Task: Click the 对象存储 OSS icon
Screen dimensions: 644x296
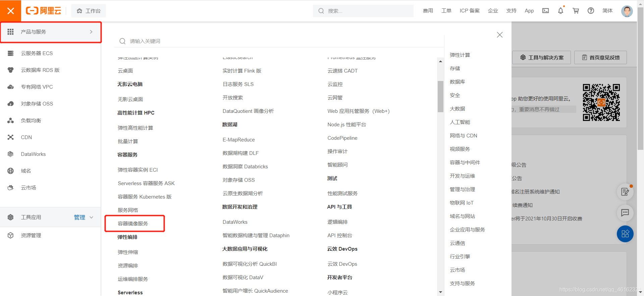Action: (11, 104)
